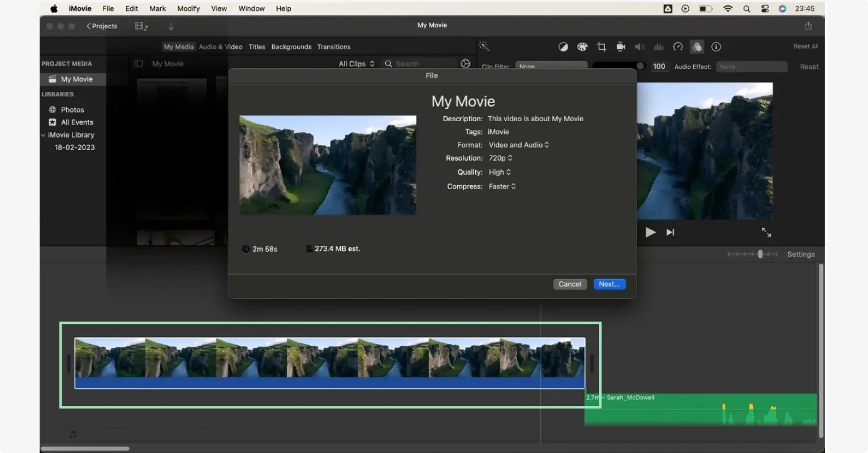Change the Compress Faster dropdown
The image size is (868, 453).
[502, 186]
